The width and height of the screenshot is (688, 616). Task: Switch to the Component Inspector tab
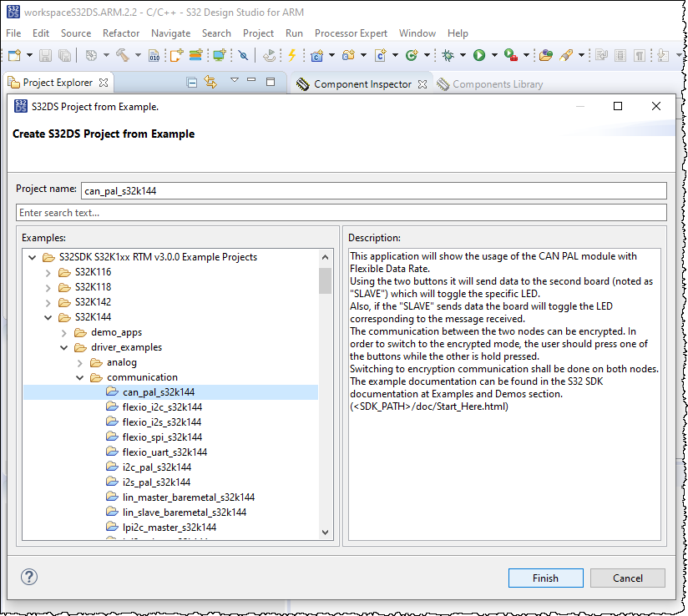tap(365, 83)
